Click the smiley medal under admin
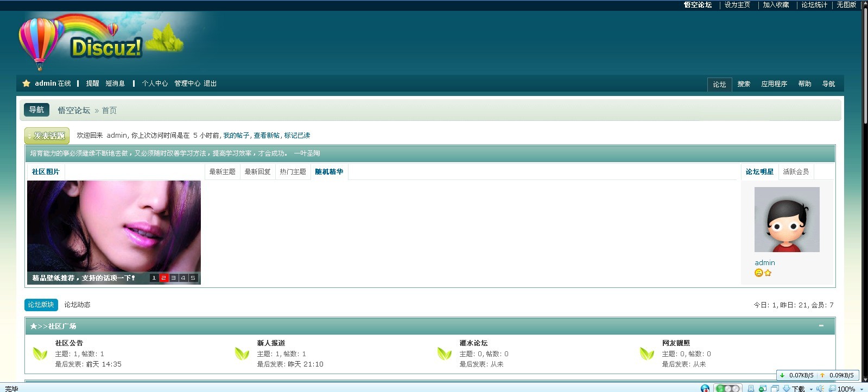This screenshot has height=392, width=868. tap(759, 273)
